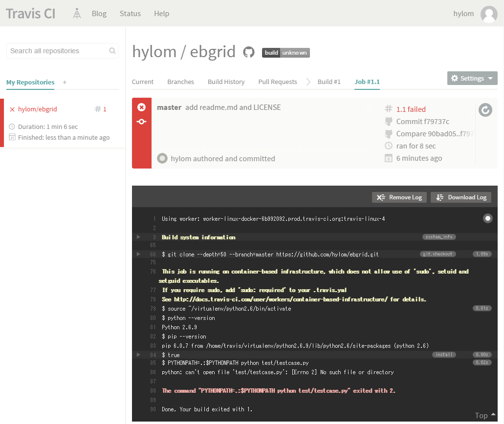Open the Build History tab
Screen dimensions: 504x424
coord(226,82)
